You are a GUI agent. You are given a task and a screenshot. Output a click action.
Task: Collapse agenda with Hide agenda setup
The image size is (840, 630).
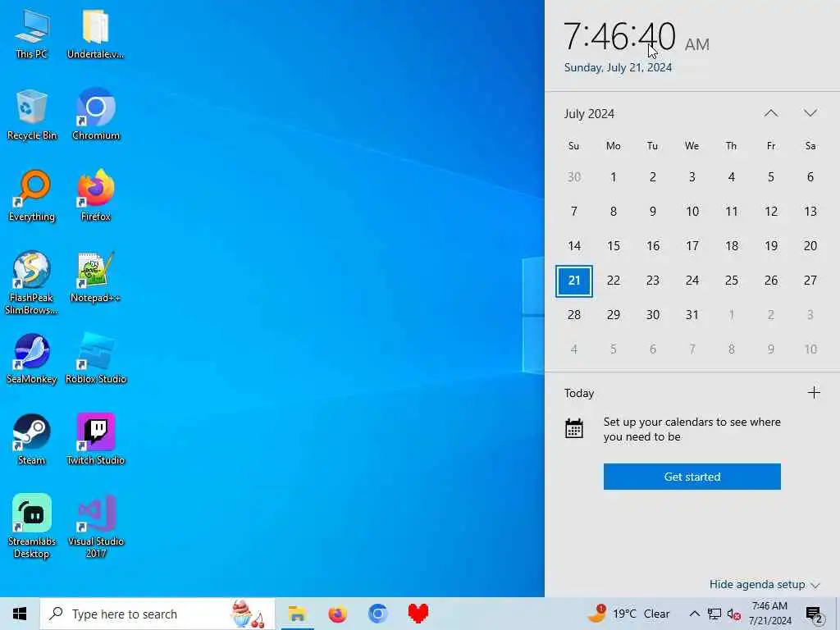pyautogui.click(x=765, y=584)
